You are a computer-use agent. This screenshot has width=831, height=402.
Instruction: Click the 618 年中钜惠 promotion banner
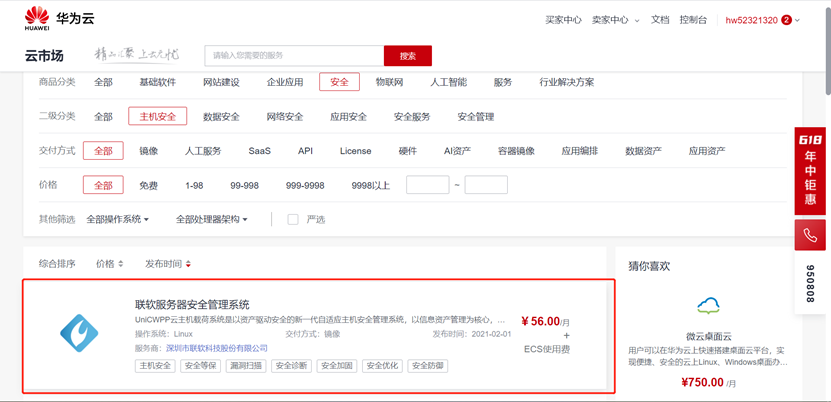pyautogui.click(x=809, y=170)
